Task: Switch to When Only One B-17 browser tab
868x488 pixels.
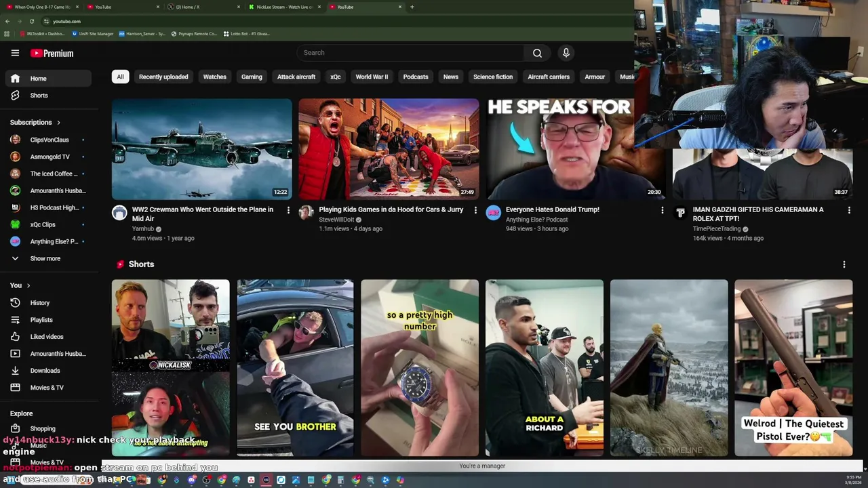Action: (x=42, y=7)
